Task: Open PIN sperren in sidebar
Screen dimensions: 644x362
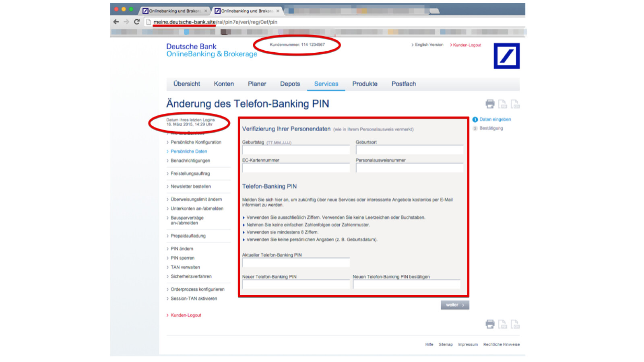Action: tap(182, 258)
